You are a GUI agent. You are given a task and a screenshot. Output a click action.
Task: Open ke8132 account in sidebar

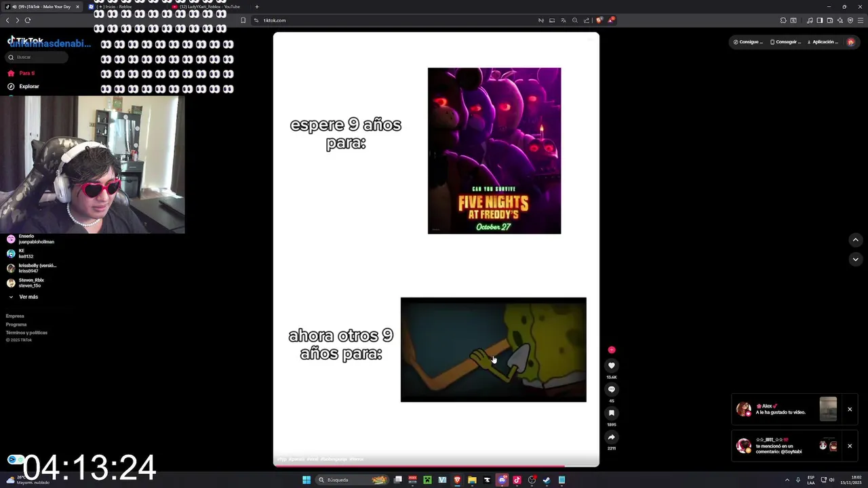pyautogui.click(x=20, y=253)
